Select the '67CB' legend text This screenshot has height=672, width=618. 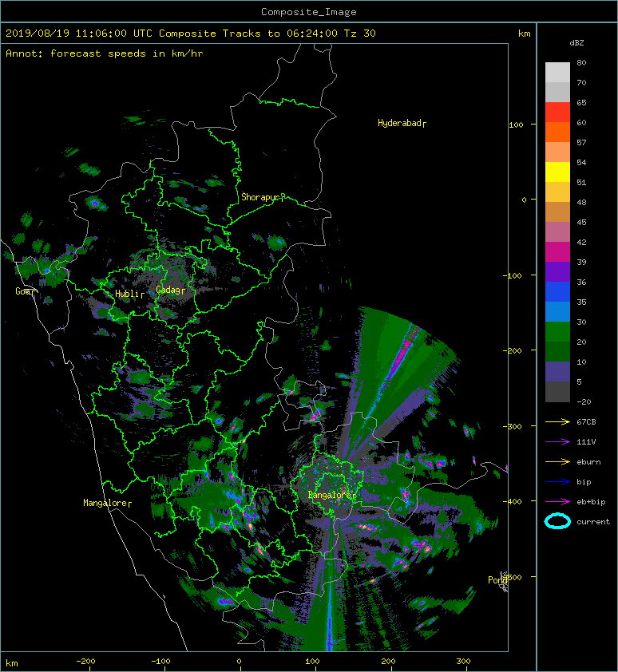tap(586, 422)
